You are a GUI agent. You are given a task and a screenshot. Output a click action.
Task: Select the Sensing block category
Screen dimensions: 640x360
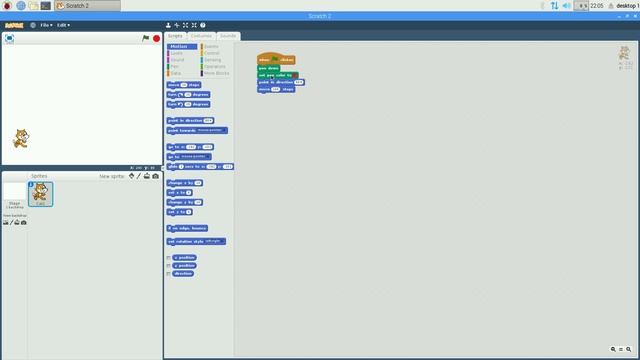[212, 60]
